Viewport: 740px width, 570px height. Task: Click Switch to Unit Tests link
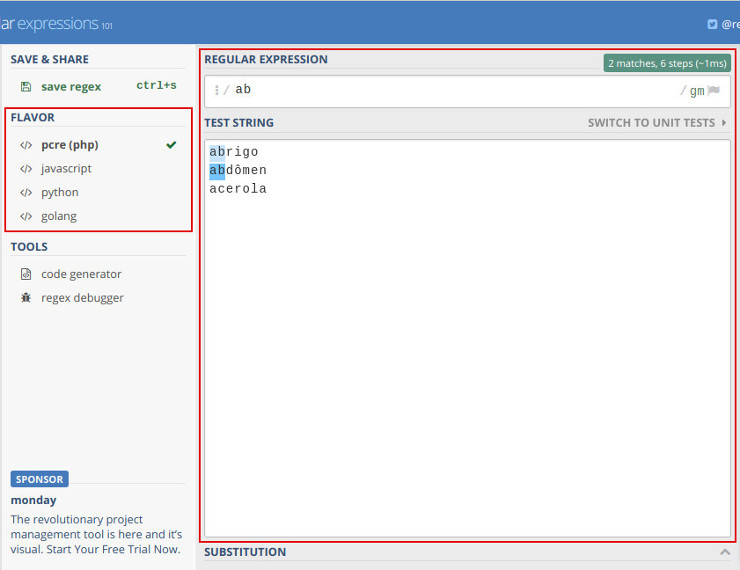(x=651, y=123)
